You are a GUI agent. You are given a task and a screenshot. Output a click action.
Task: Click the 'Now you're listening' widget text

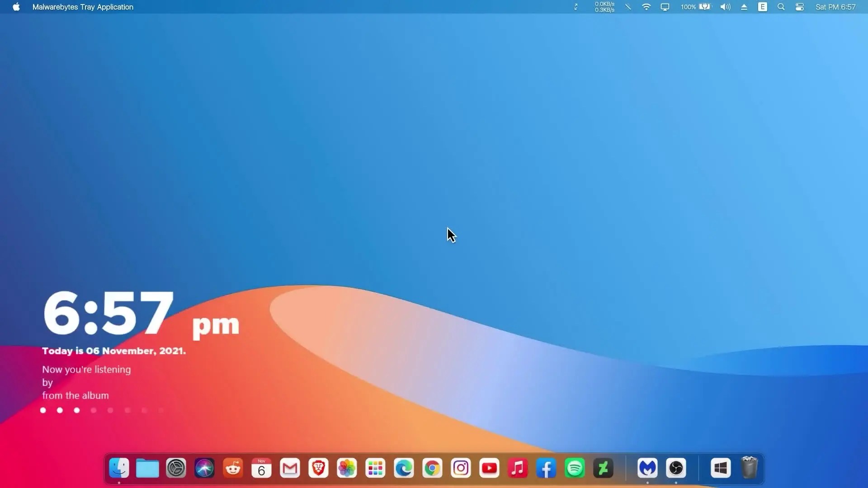point(86,369)
